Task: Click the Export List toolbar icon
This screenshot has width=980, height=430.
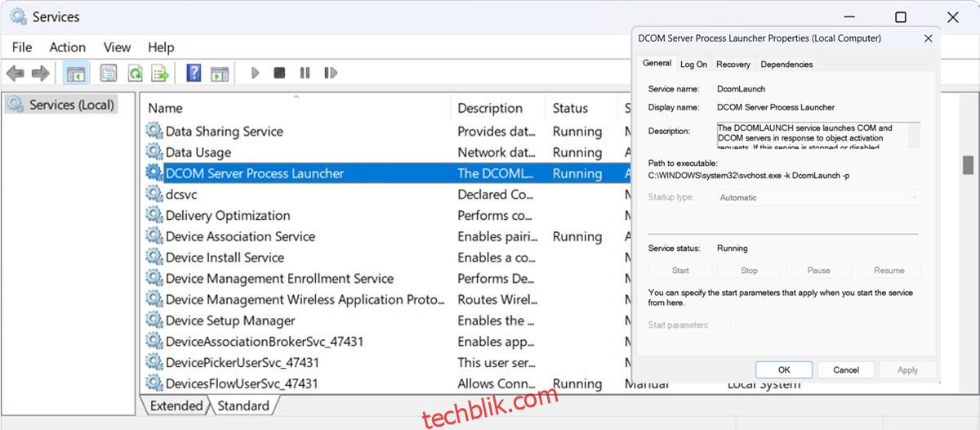Action: pos(160,74)
